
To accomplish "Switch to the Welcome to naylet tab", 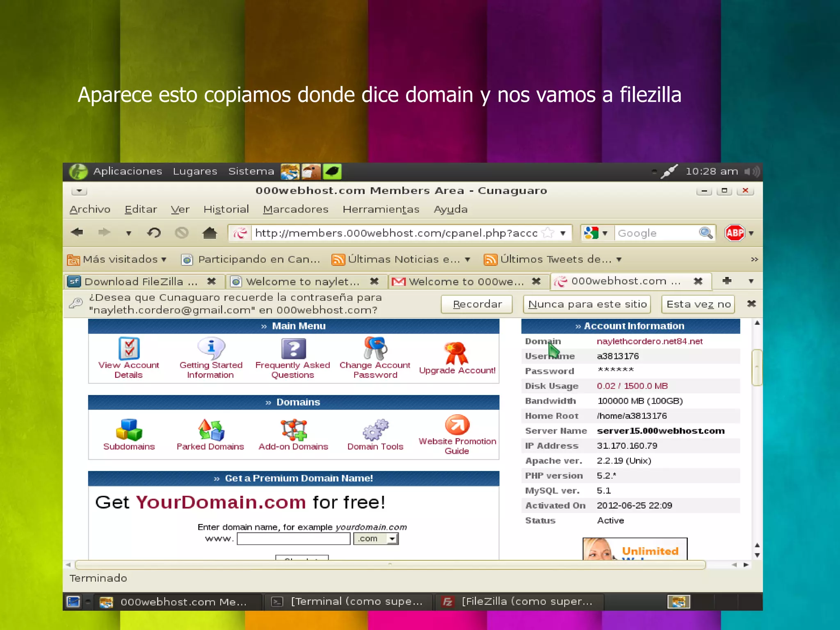I will coord(303,281).
